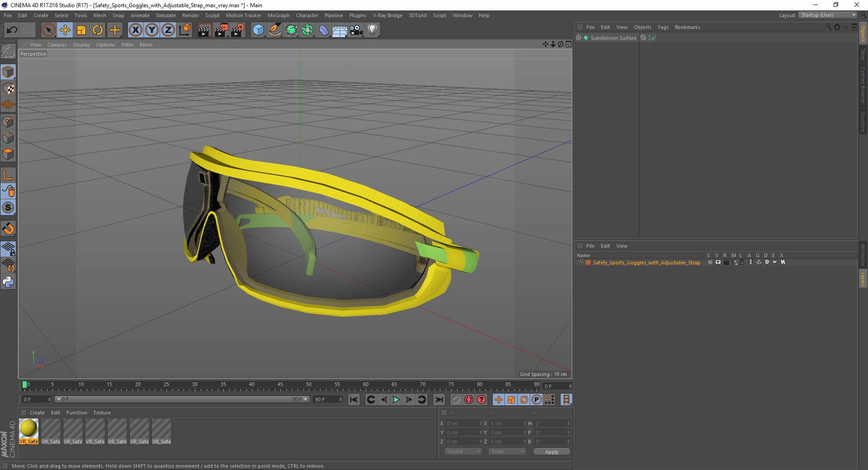Open Edit Render Settings icon

point(238,30)
